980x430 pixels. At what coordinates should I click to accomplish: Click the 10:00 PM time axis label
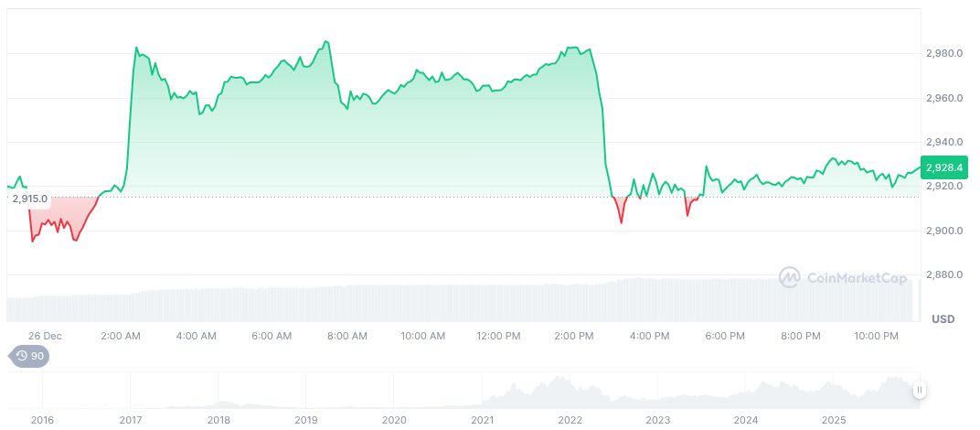click(x=876, y=336)
